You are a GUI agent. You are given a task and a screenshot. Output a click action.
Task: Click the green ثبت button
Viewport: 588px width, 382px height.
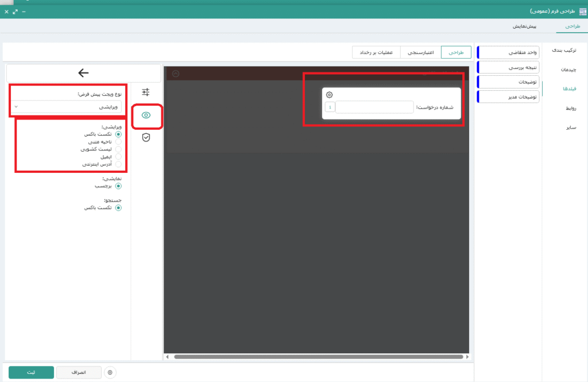[x=31, y=373]
